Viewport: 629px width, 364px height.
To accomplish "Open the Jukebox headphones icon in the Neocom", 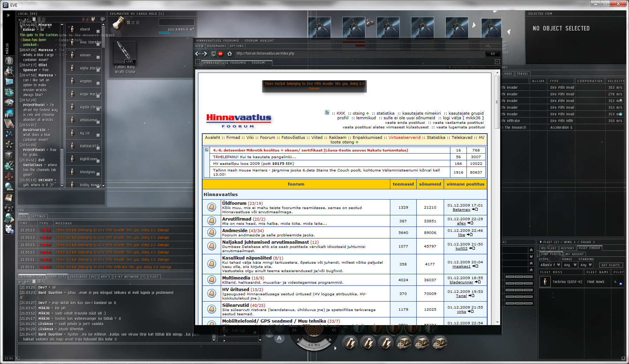I will click(x=9, y=208).
